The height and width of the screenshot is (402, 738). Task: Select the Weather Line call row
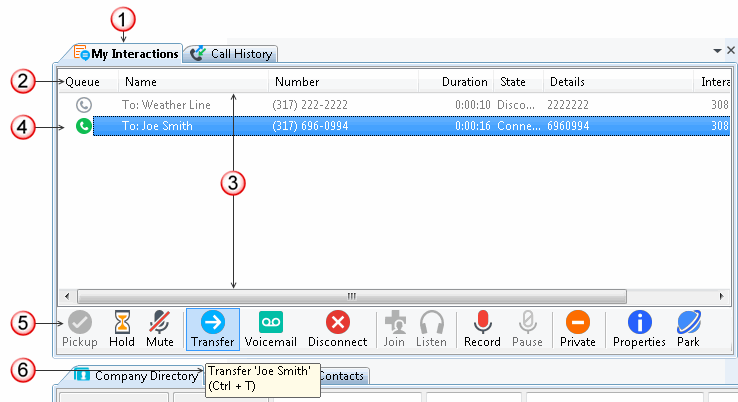300,104
